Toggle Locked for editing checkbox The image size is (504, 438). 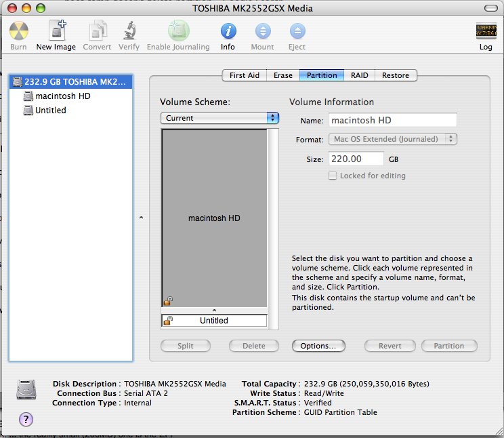point(333,176)
